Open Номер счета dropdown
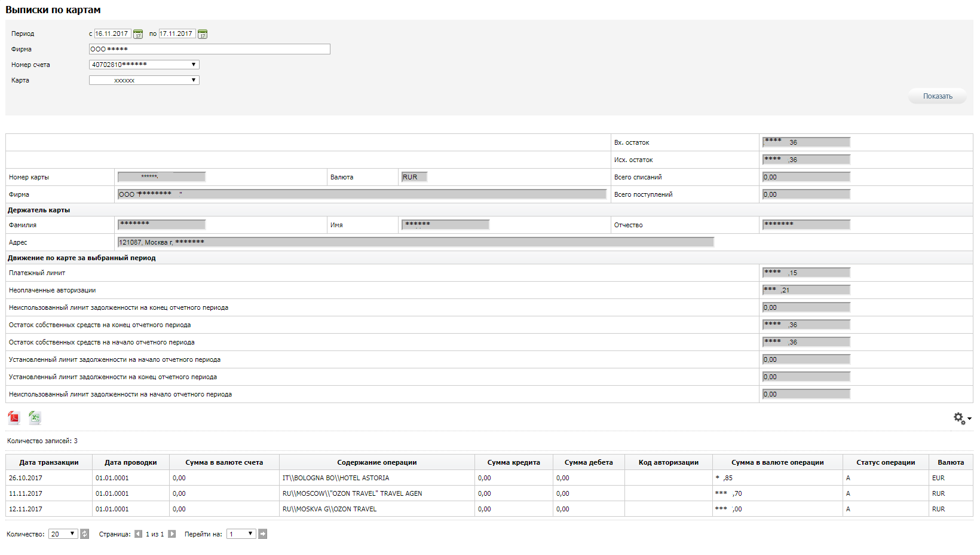This screenshot has height=555, width=980. 144,65
